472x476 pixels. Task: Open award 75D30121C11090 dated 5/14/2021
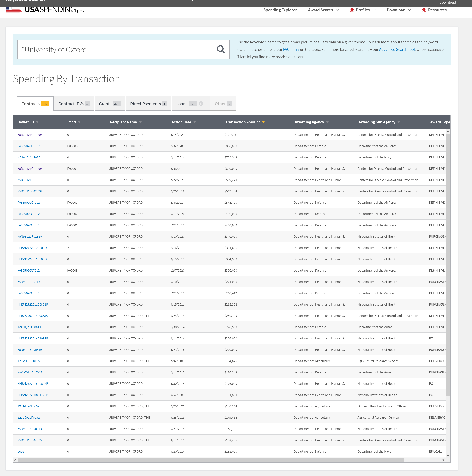click(x=30, y=135)
